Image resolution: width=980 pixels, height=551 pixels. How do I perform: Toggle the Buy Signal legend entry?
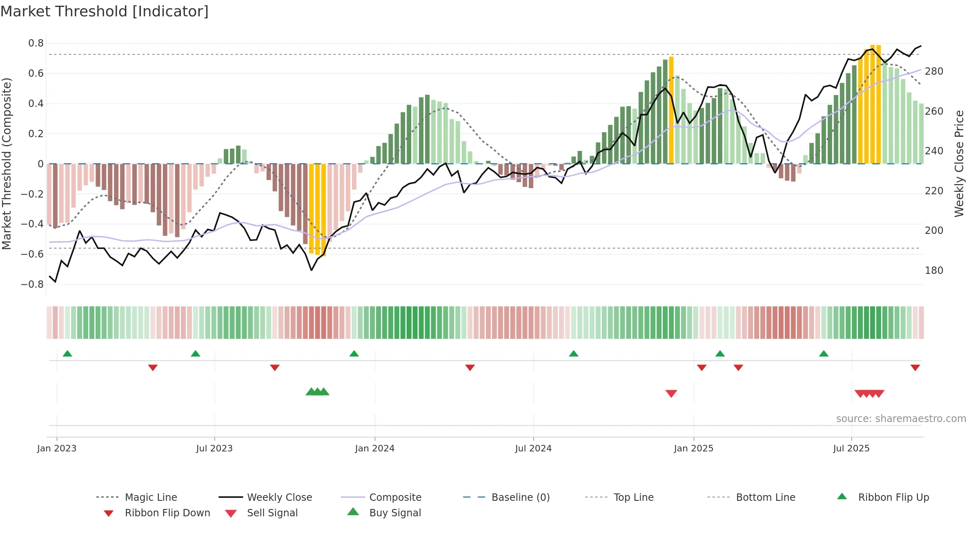pyautogui.click(x=384, y=513)
